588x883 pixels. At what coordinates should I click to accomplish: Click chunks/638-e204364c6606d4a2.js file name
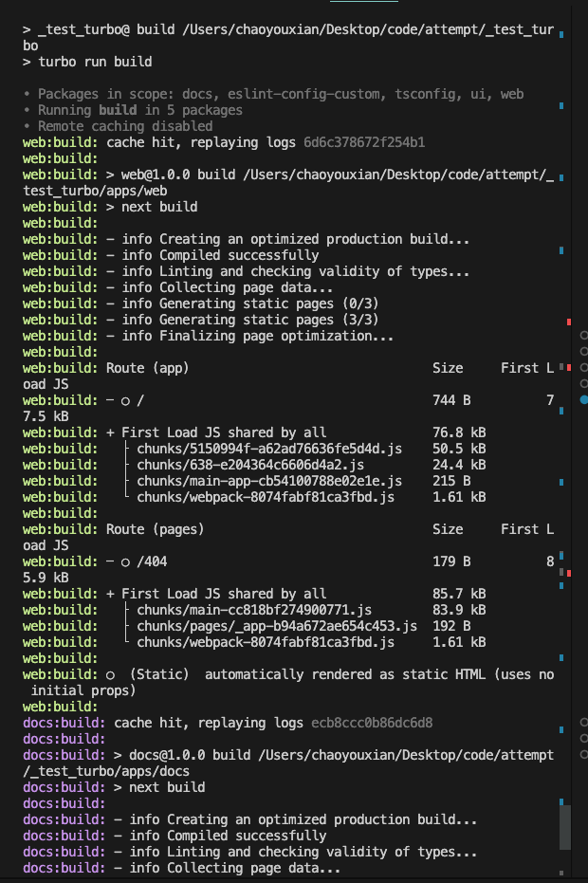(x=250, y=465)
